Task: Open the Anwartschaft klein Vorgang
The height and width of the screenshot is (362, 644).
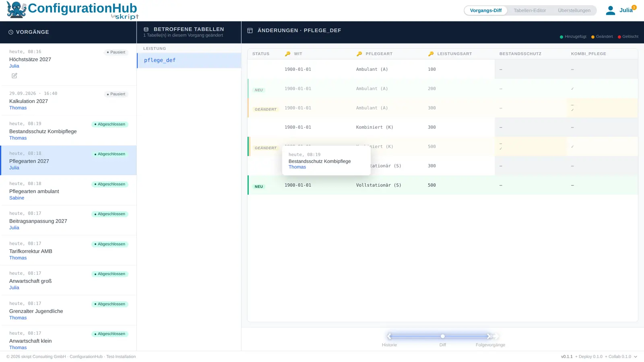Action: pos(68,338)
